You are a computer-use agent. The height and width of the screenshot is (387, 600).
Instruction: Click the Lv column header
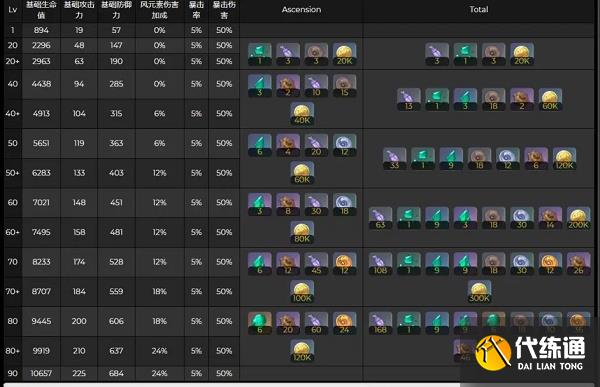click(13, 10)
